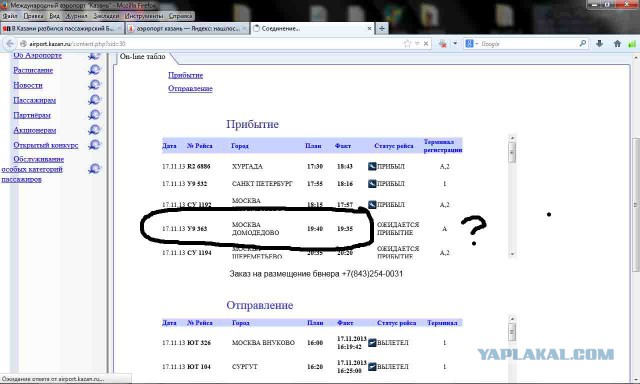Click the departures table scrollbar thumb
The width and height of the screenshot is (640, 384).
tap(512, 332)
